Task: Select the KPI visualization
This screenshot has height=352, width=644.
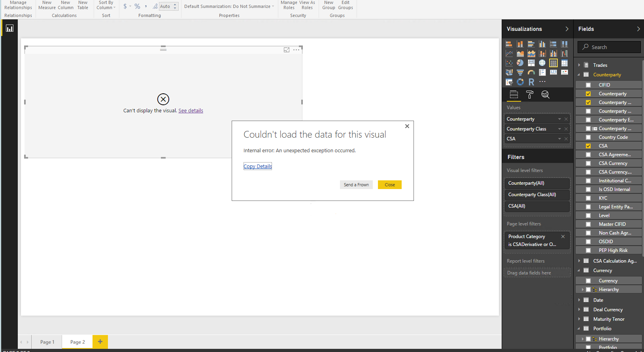Action: coord(565,72)
